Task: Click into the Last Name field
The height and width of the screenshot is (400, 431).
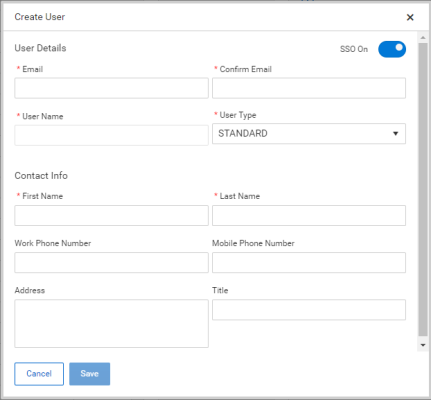Action: [x=309, y=216]
